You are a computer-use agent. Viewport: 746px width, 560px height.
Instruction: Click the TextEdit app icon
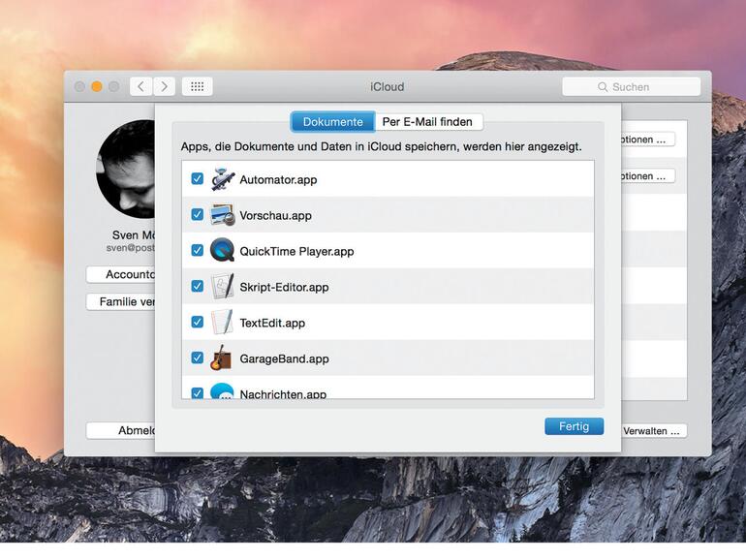pyautogui.click(x=222, y=322)
